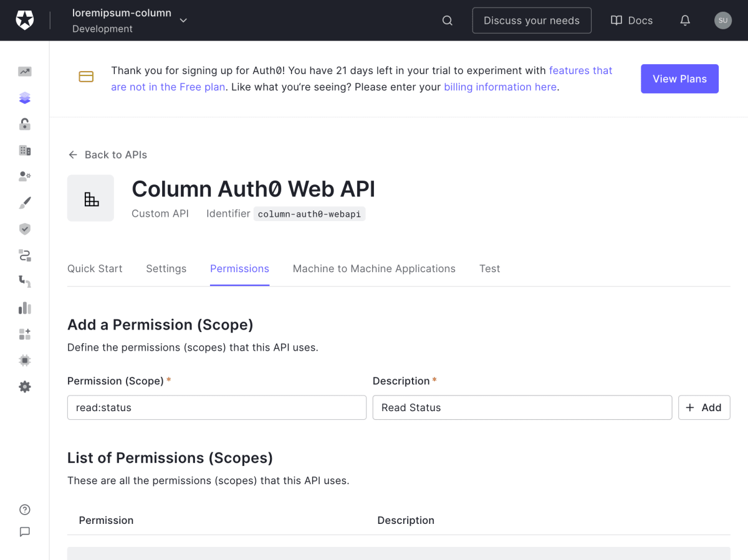The height and width of the screenshot is (560, 748).
Task: Focus the Permission (Scope) input field
Action: (217, 407)
